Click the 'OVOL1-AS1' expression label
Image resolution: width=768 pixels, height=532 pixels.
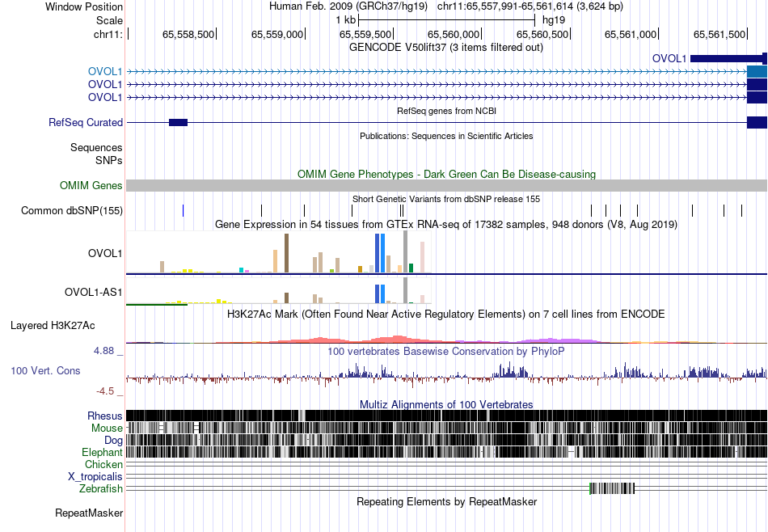tap(93, 293)
